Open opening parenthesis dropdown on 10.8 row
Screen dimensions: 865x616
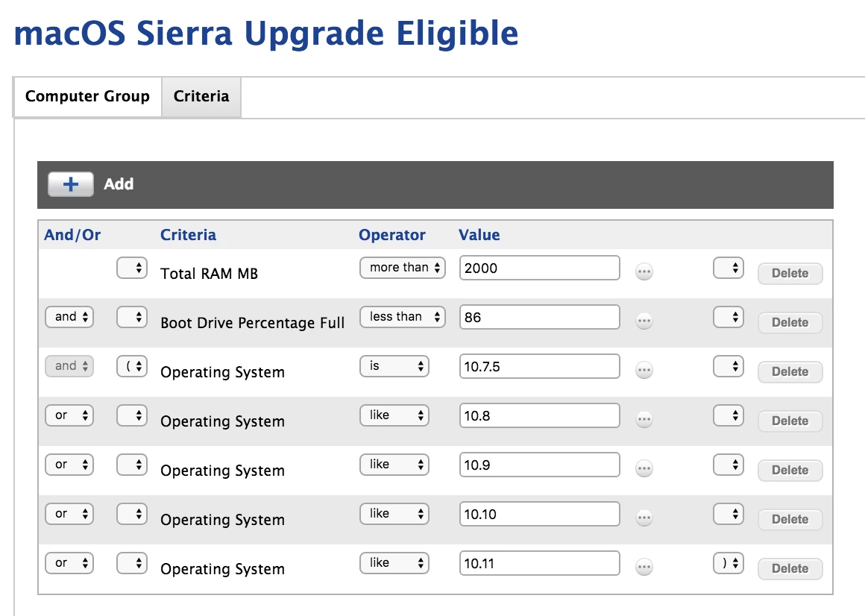132,415
